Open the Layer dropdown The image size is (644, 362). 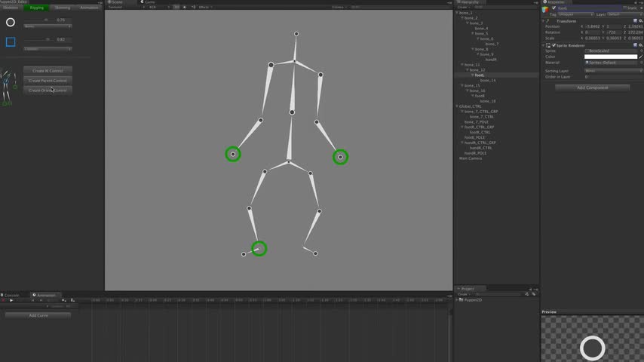point(624,14)
